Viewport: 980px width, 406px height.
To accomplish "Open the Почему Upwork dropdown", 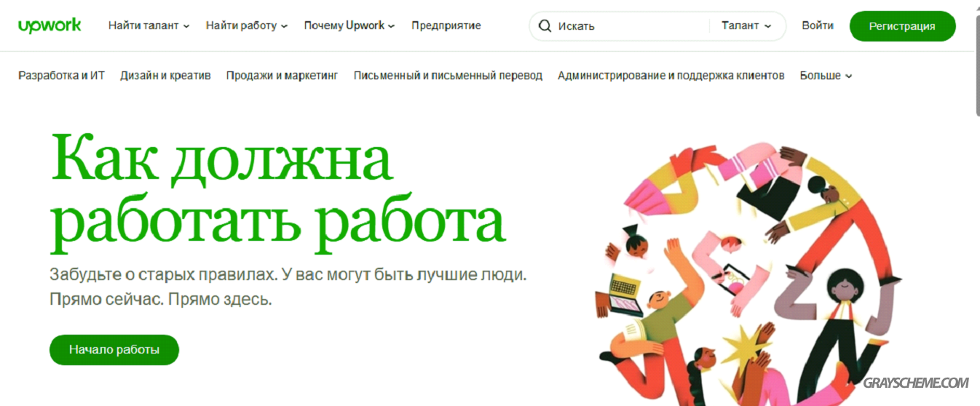I will tap(349, 25).
